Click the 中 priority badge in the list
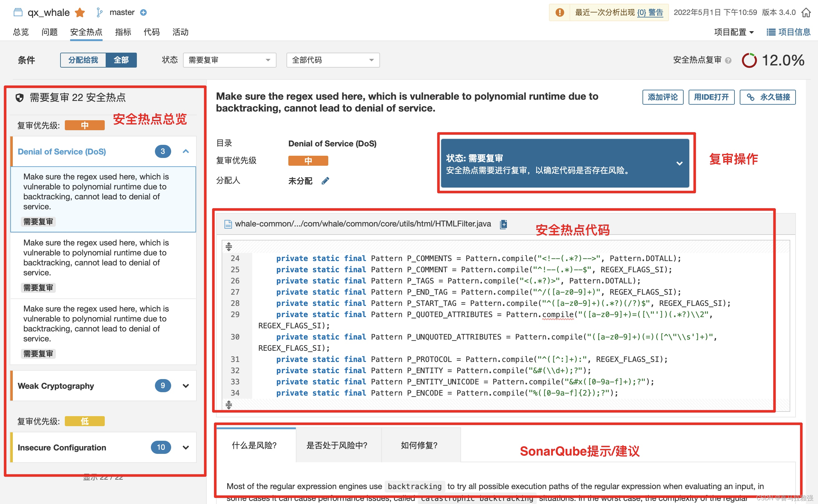The image size is (818, 504). point(84,125)
